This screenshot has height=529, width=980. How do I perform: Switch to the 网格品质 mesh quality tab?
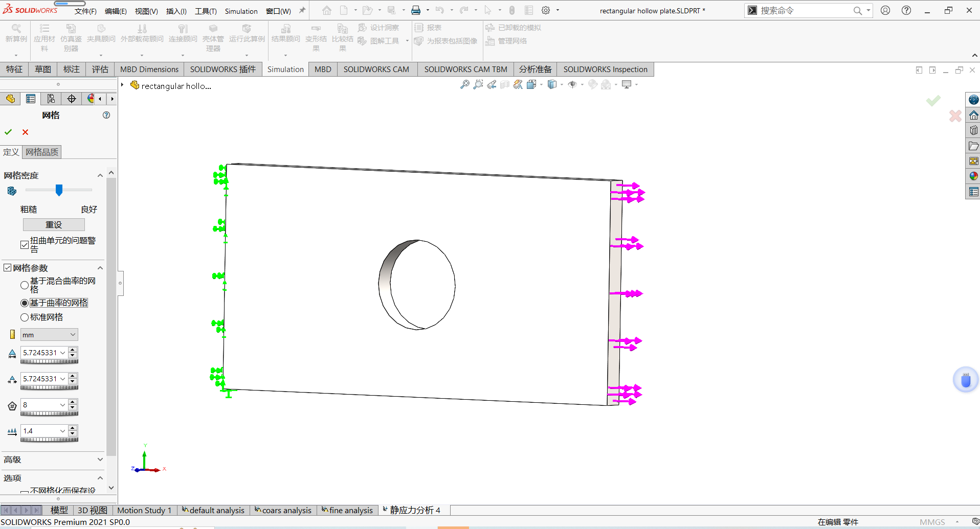point(42,152)
